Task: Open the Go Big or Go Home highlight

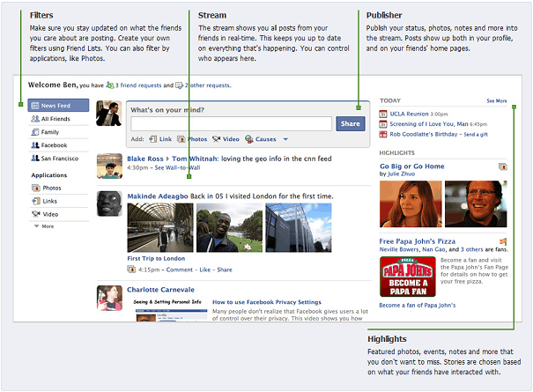Action: 412,166
